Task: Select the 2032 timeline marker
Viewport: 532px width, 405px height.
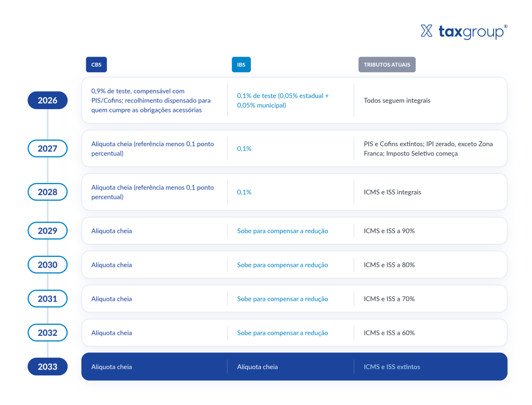Action: pyautogui.click(x=47, y=332)
